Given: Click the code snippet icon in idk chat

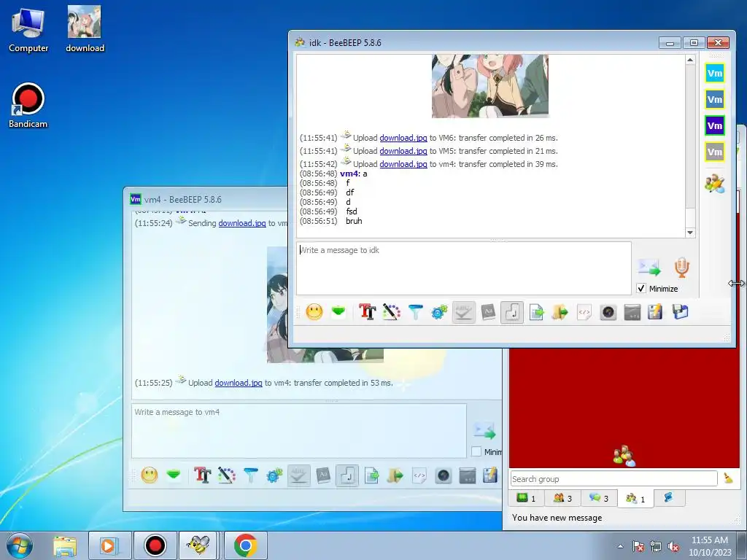Looking at the screenshot, I should pyautogui.click(x=584, y=312).
